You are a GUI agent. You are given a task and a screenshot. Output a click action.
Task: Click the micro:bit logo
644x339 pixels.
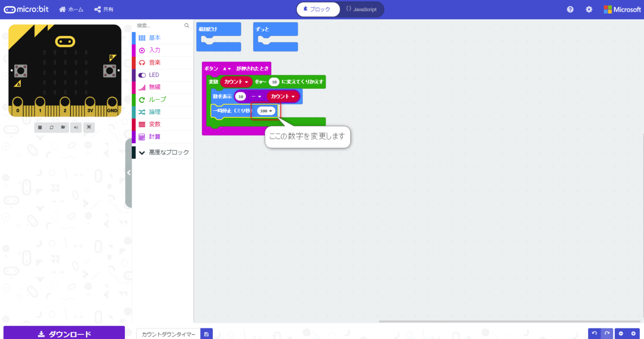(26, 10)
